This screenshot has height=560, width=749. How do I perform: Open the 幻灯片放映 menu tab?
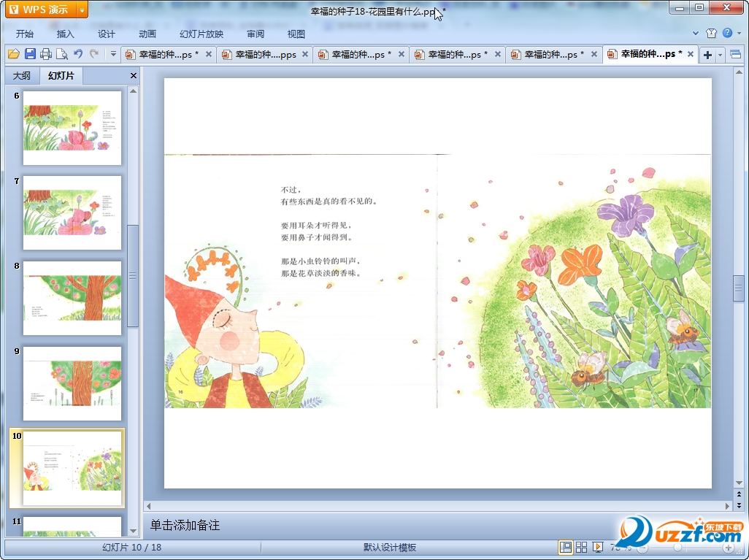point(201,34)
